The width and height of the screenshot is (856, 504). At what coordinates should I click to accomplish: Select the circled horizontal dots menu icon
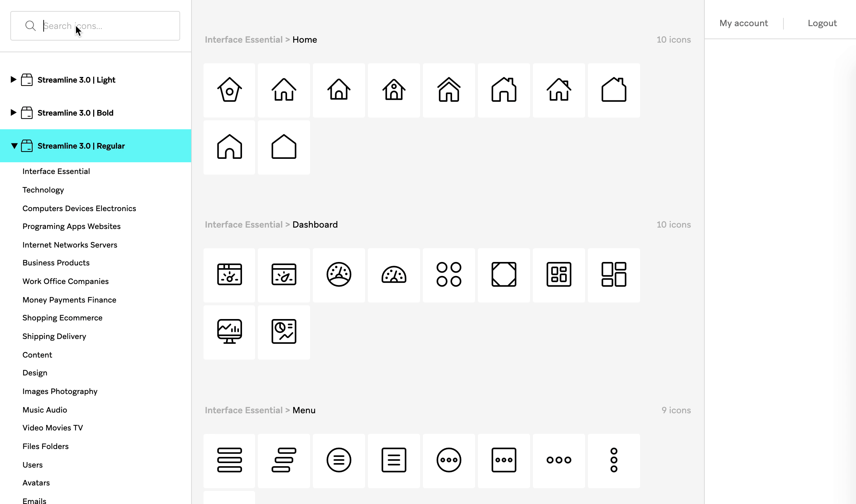449,460
